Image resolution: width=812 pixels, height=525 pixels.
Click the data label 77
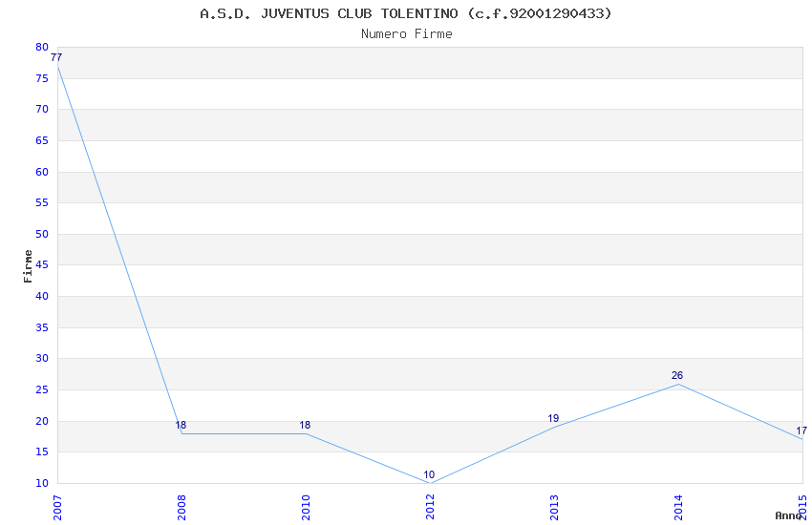(x=56, y=57)
